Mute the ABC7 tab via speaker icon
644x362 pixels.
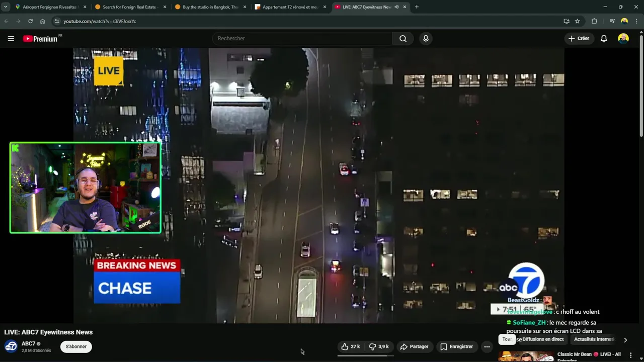tap(396, 7)
